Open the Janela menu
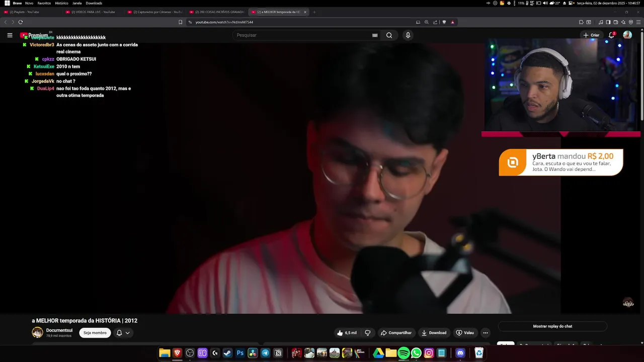Image resolution: width=644 pixels, height=362 pixels. click(77, 3)
